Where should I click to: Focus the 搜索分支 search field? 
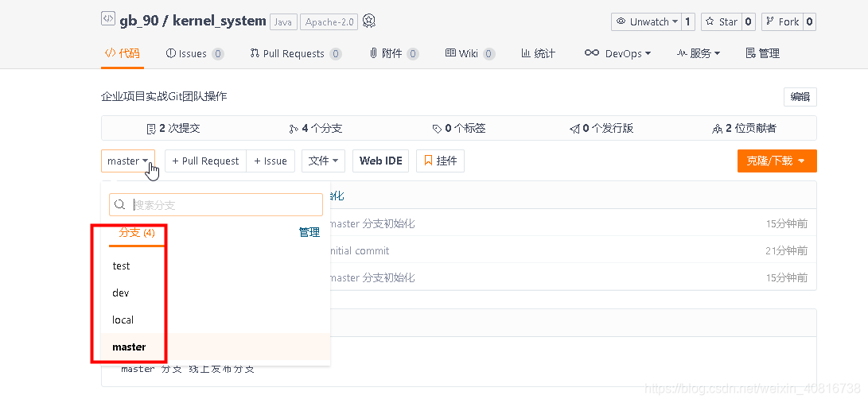coord(216,204)
